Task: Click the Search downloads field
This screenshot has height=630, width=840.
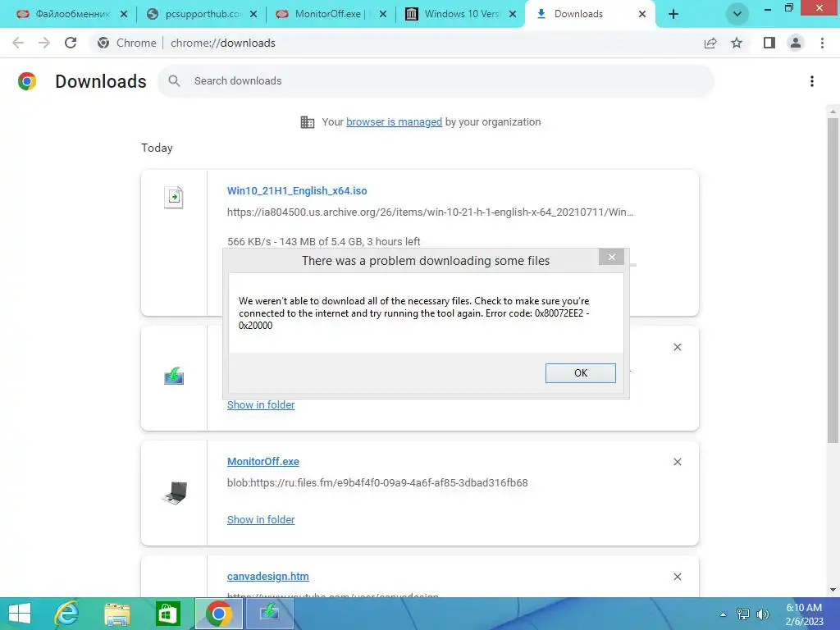Action: (x=436, y=81)
